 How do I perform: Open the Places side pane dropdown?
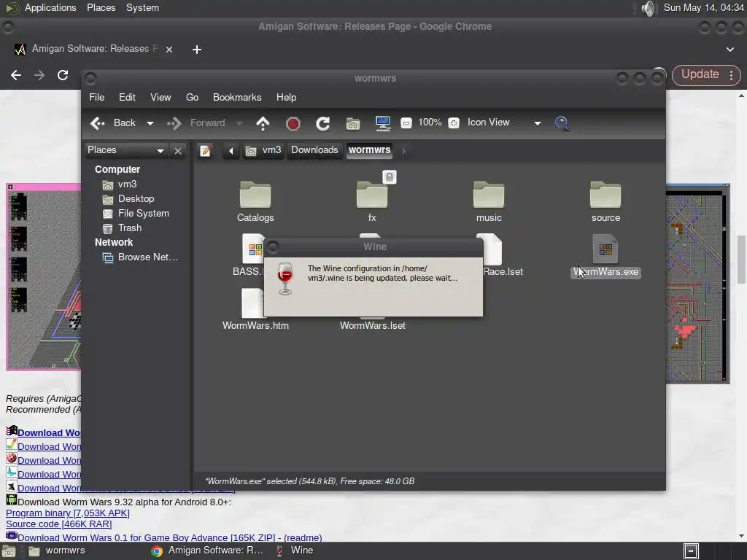point(125,150)
